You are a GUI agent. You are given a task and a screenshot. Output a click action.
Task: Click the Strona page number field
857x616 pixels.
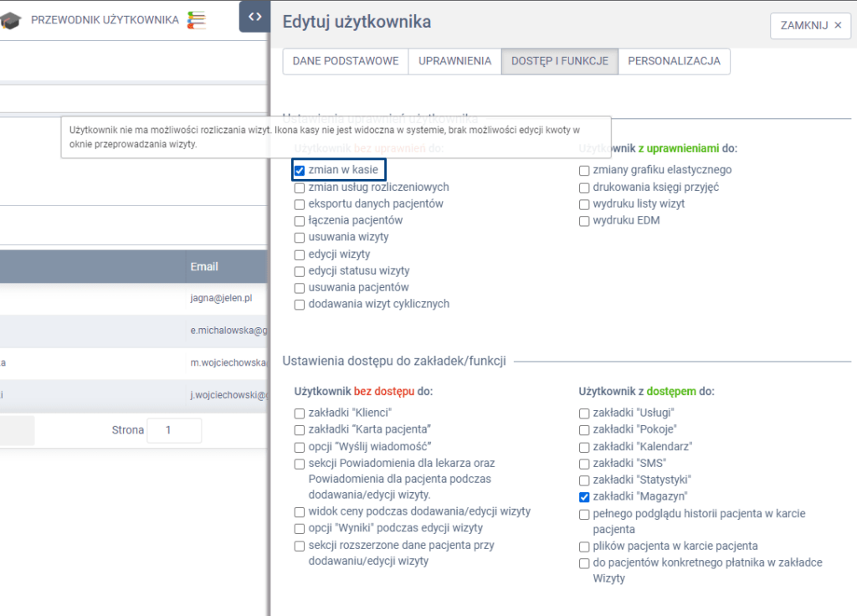pos(173,430)
